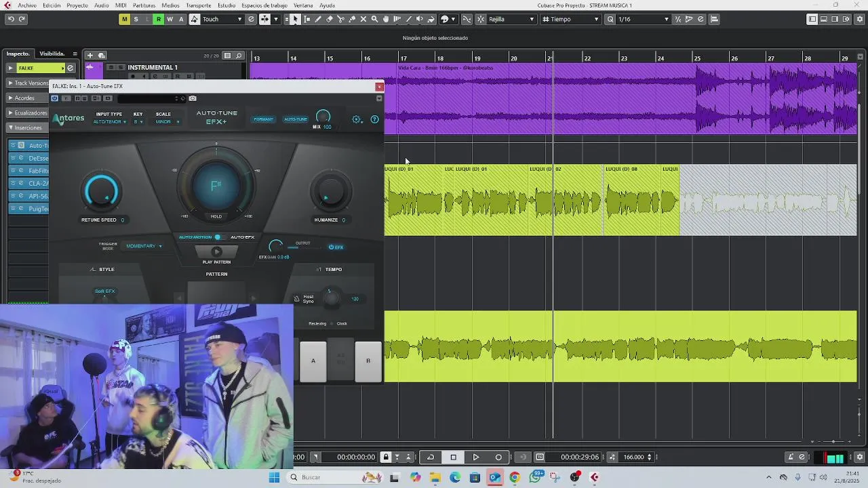Select the Erase tool in toolbar
This screenshot has width=868, height=488.
[x=330, y=19]
